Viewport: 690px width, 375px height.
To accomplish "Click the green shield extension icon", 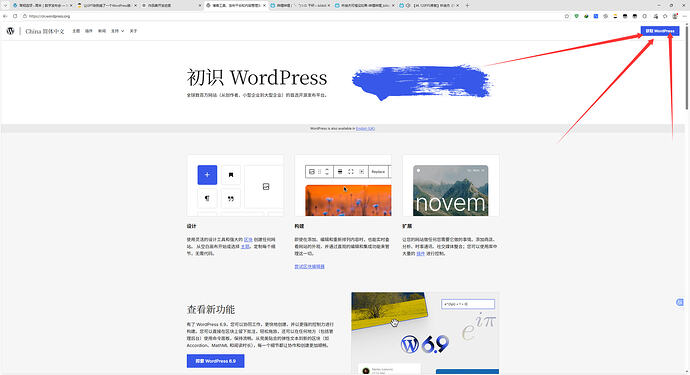I will tap(576, 16).
